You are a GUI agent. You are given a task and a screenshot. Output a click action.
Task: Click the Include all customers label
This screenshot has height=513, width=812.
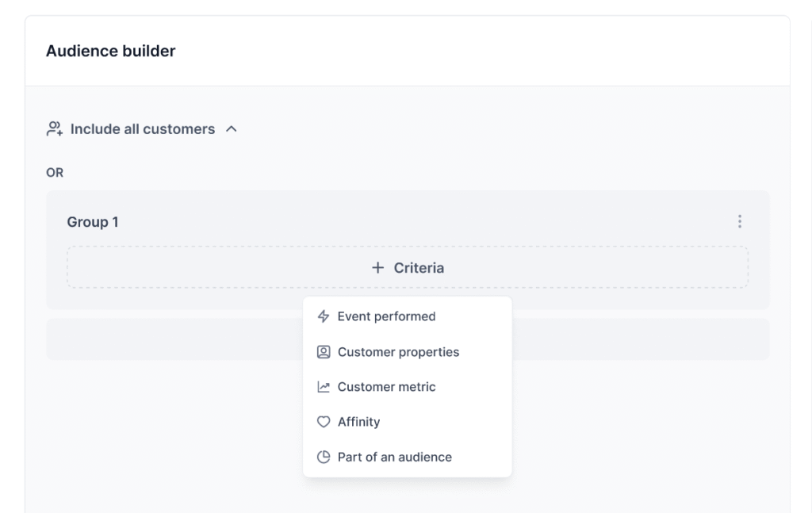pyautogui.click(x=143, y=129)
